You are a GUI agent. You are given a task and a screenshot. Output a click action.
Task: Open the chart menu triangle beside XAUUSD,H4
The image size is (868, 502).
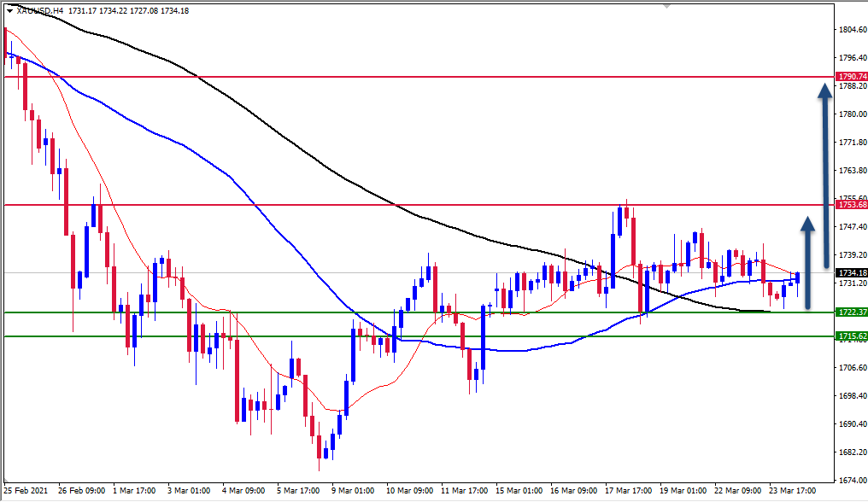(x=9, y=10)
